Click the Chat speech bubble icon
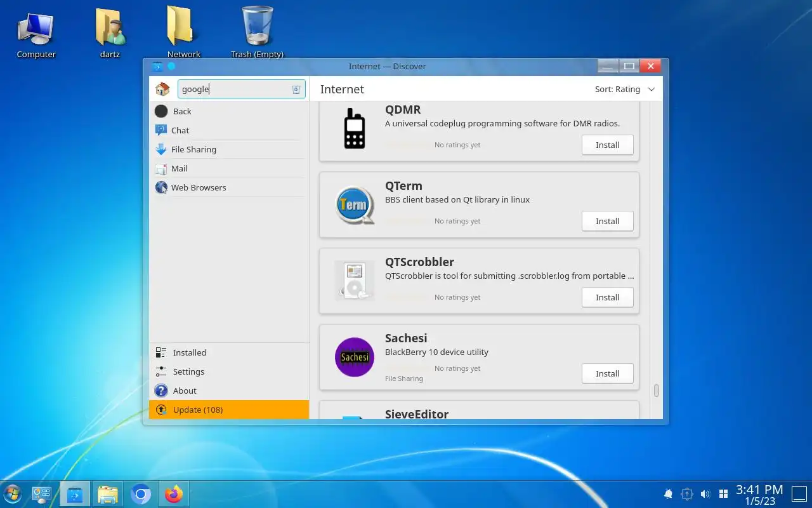Screen dimensions: 812x508 point(161,130)
